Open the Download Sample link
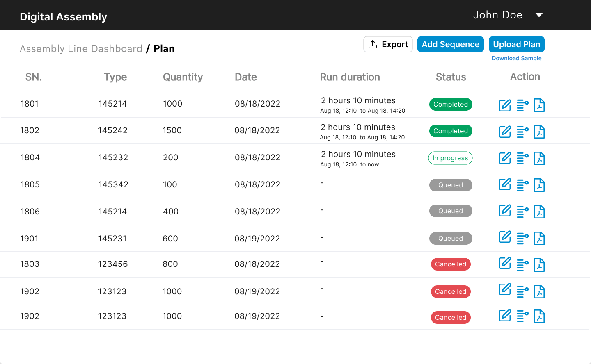 (516, 58)
